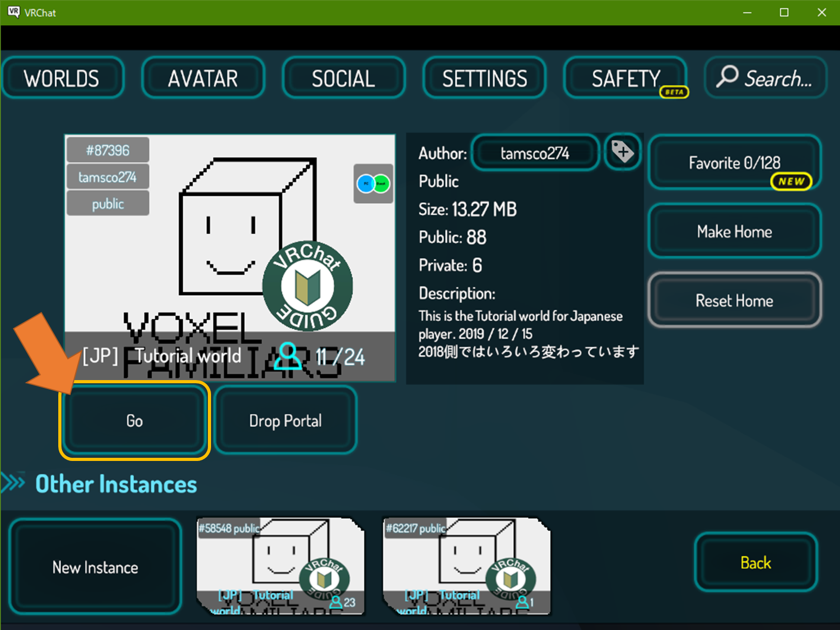Viewport: 840px width, 630px height.
Task: Open the Settings tab
Action: click(484, 78)
